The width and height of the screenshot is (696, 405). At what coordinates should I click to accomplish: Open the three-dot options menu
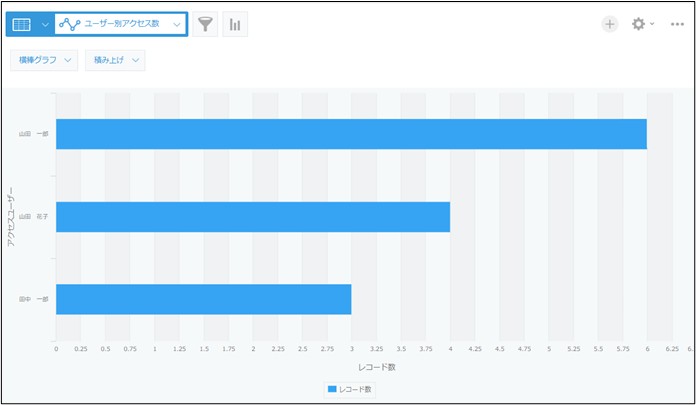(677, 24)
